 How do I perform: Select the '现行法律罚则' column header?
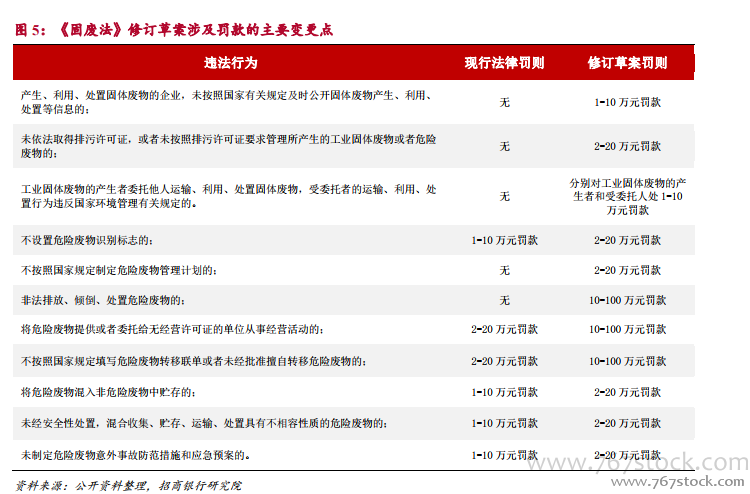(504, 63)
